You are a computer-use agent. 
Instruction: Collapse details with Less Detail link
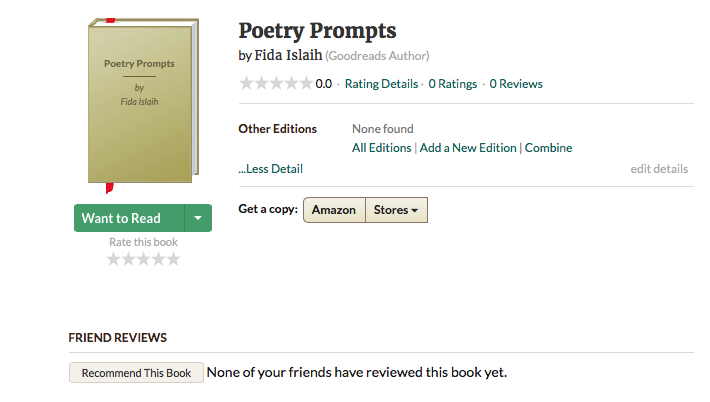[270, 169]
